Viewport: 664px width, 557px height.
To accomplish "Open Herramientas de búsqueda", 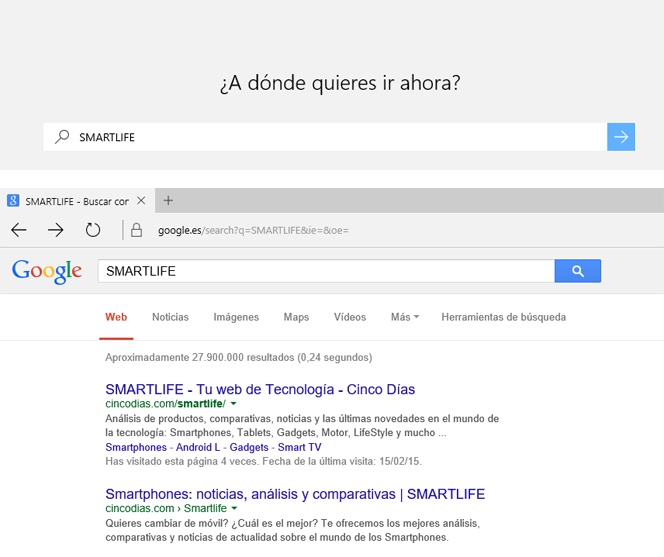I will 504,317.
